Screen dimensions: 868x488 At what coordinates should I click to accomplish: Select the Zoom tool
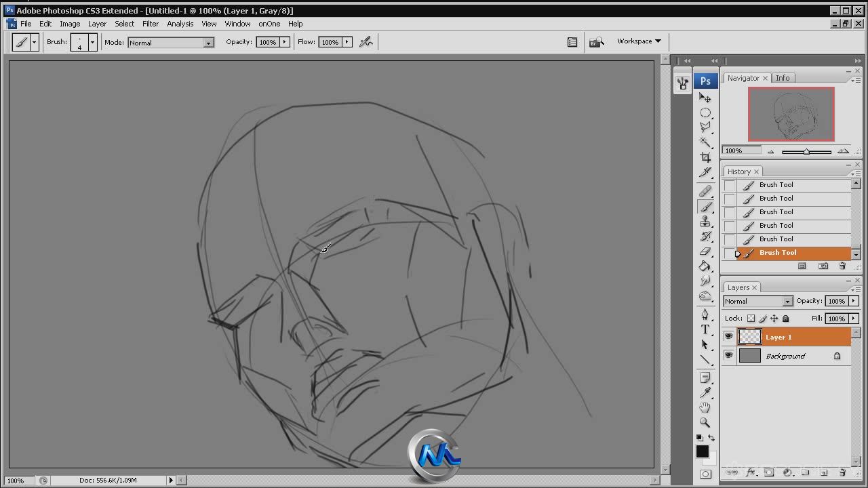pyautogui.click(x=705, y=423)
